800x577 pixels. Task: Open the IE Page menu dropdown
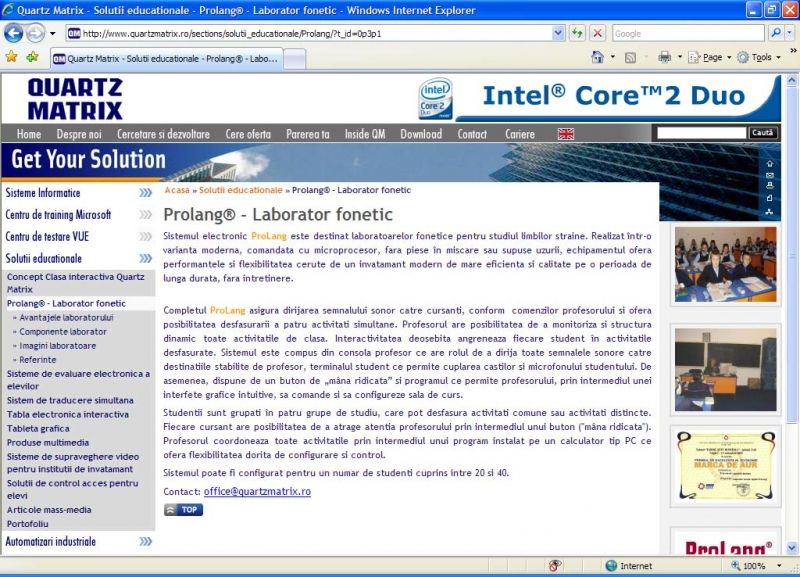point(716,57)
